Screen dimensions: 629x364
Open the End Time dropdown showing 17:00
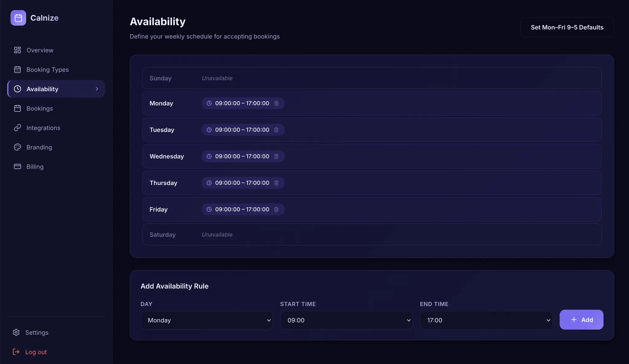coord(486,320)
